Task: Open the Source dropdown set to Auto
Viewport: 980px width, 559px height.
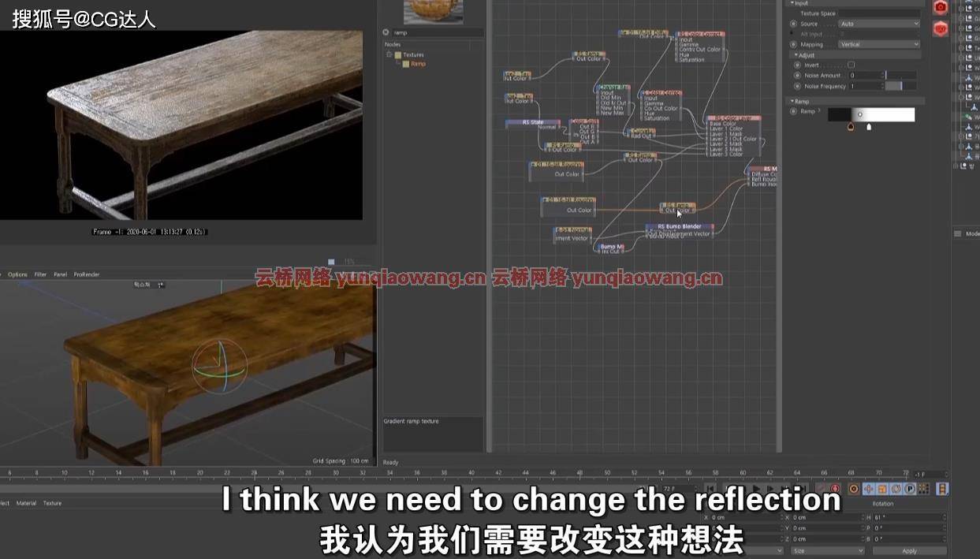Action: click(x=879, y=23)
